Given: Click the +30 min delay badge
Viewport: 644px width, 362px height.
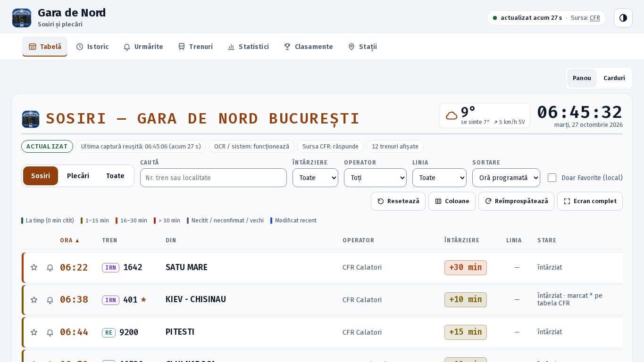Looking at the screenshot, I should [466, 268].
